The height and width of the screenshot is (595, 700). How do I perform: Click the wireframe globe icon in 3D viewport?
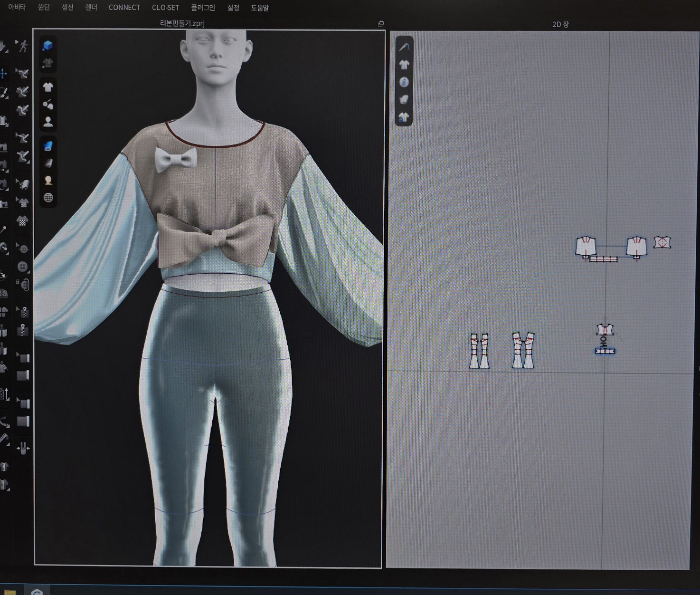click(x=48, y=198)
